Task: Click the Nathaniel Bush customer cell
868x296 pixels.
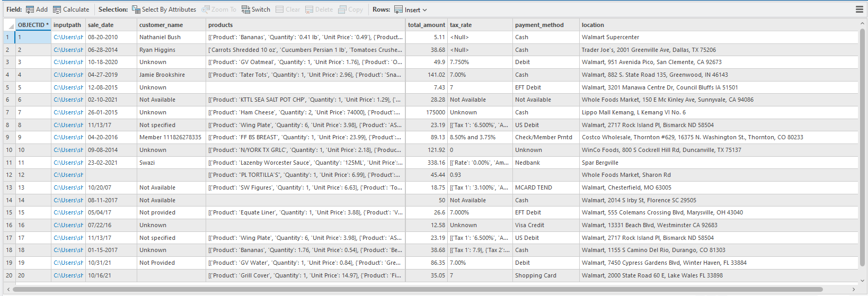Action: pos(160,37)
